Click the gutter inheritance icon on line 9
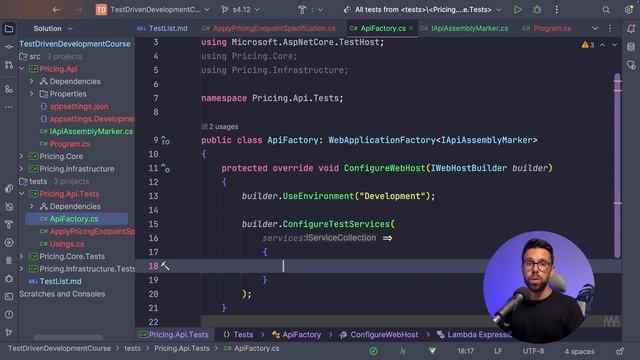This screenshot has height=360, width=640. [165, 140]
